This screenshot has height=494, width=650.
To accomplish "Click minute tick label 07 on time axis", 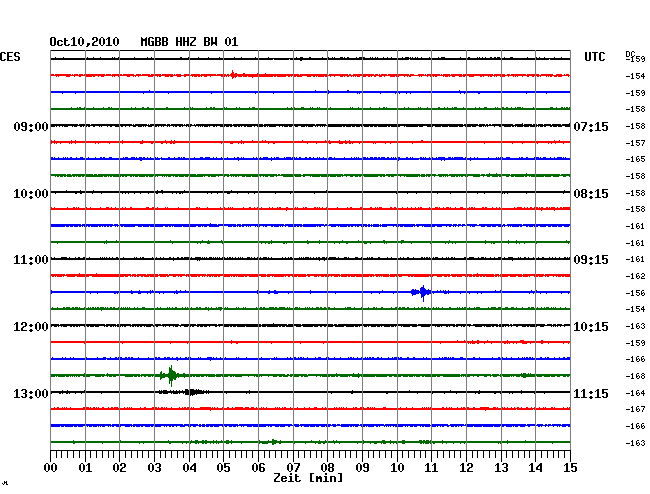I will coord(293,468).
